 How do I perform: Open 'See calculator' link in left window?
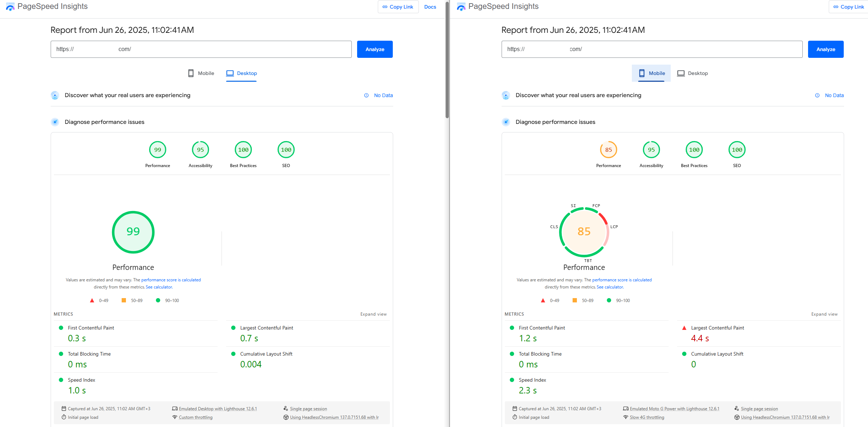point(159,287)
